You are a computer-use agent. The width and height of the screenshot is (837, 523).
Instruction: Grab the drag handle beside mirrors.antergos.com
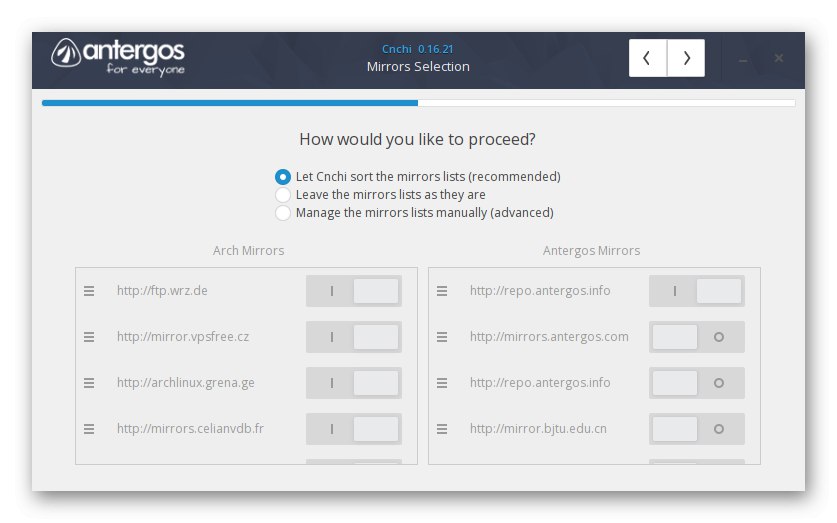[442, 337]
